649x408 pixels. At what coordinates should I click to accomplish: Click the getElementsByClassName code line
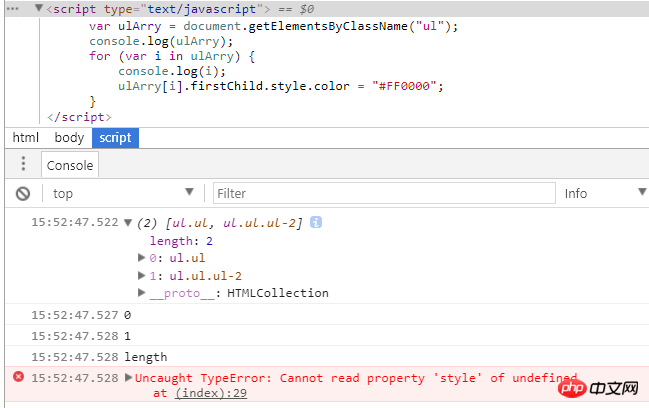tap(274, 26)
